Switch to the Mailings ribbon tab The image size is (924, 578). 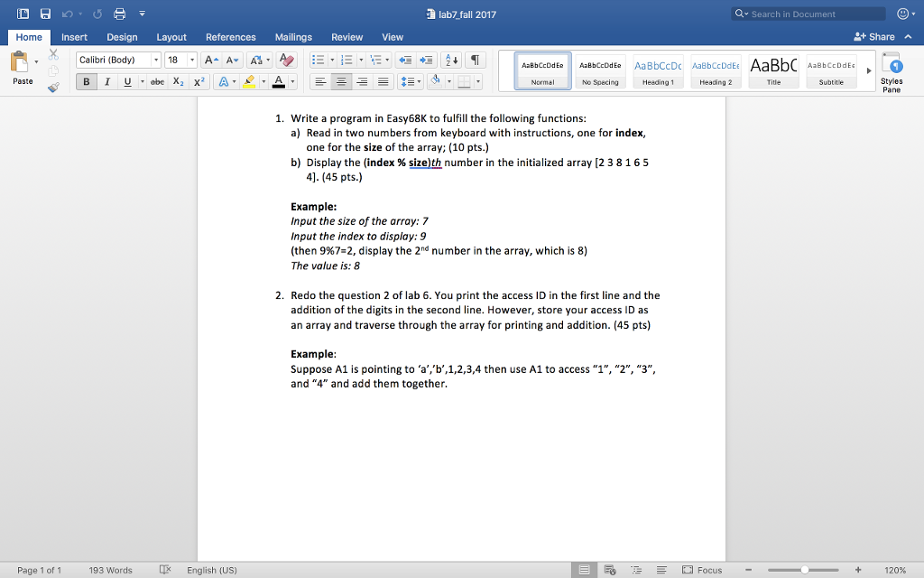click(292, 37)
